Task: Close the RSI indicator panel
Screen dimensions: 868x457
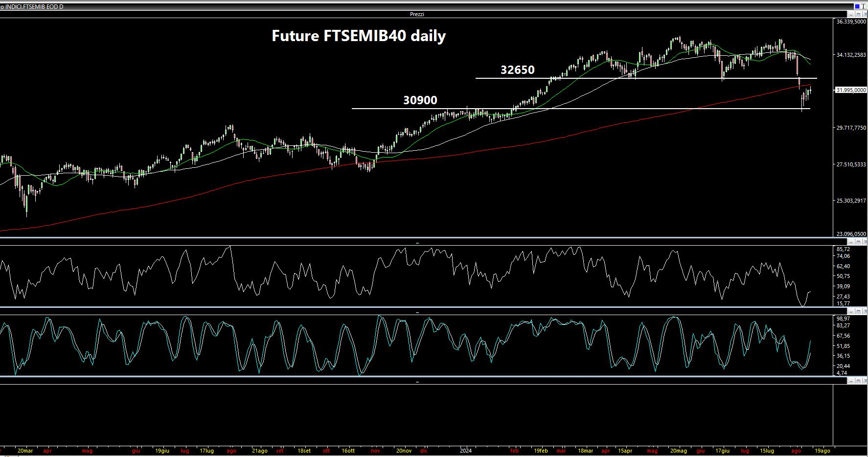Action: click(x=864, y=242)
